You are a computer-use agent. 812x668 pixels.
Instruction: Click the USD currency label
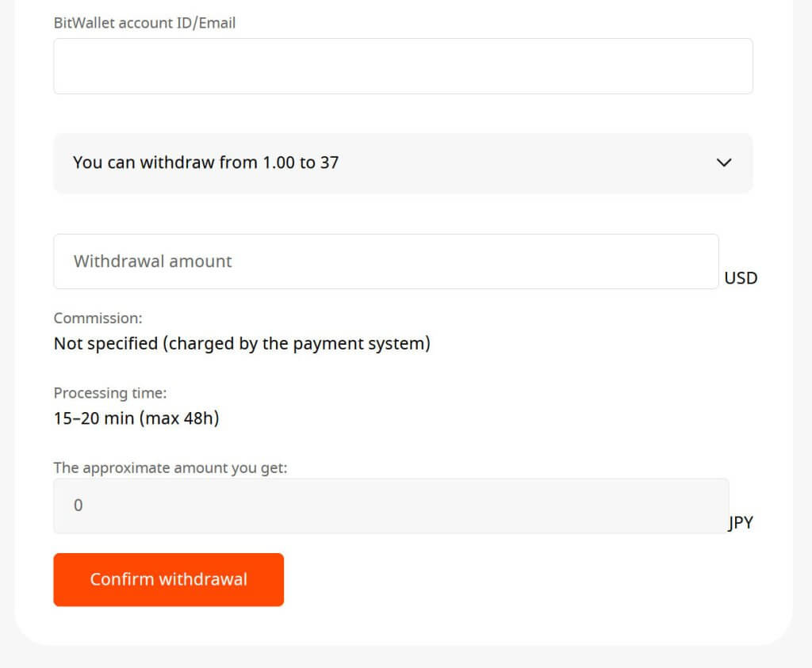(741, 278)
